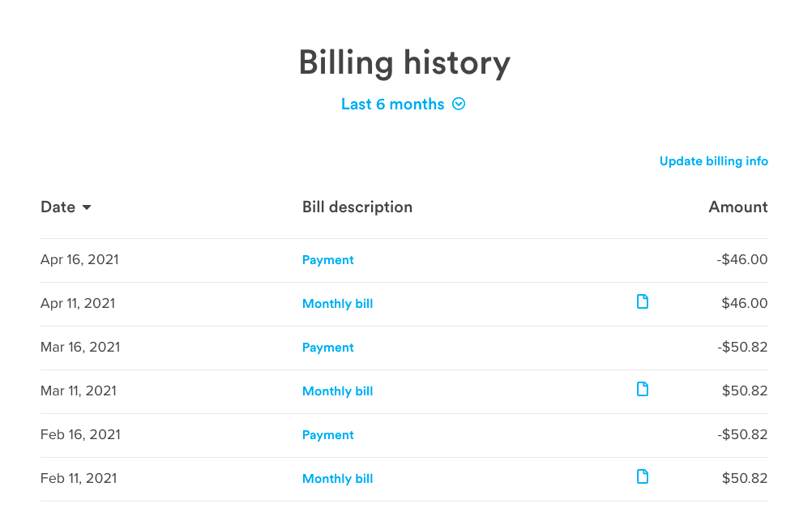
Task: Click the Bill description column header
Action: coord(357,207)
